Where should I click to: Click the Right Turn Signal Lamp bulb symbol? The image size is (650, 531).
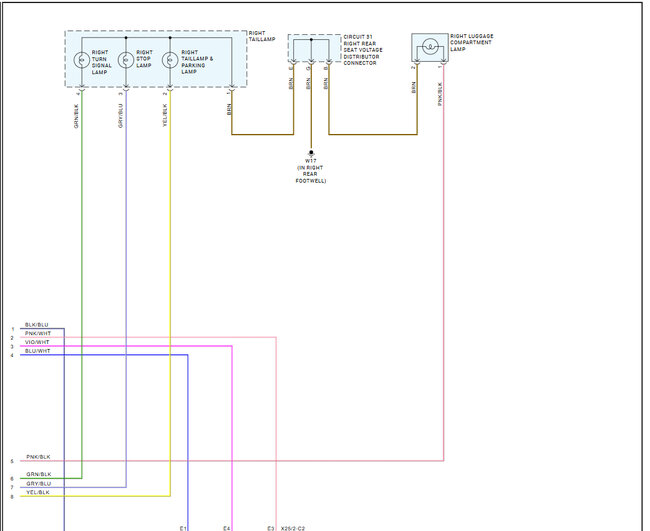click(81, 60)
